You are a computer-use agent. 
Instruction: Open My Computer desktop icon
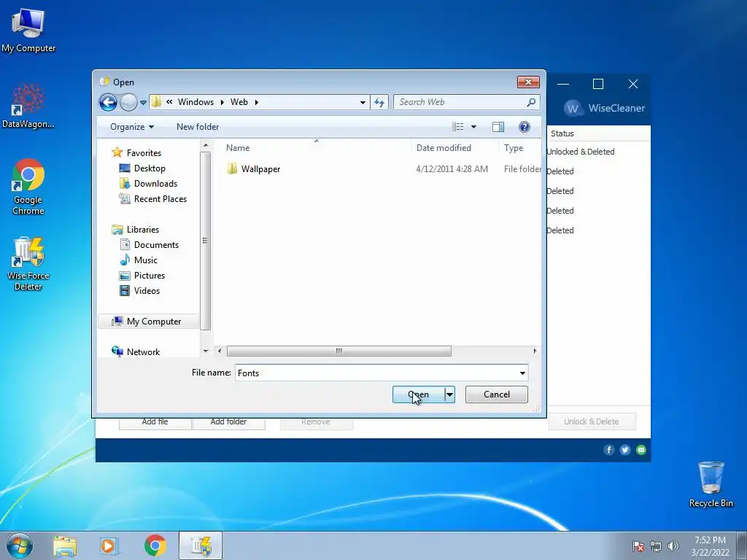(28, 31)
